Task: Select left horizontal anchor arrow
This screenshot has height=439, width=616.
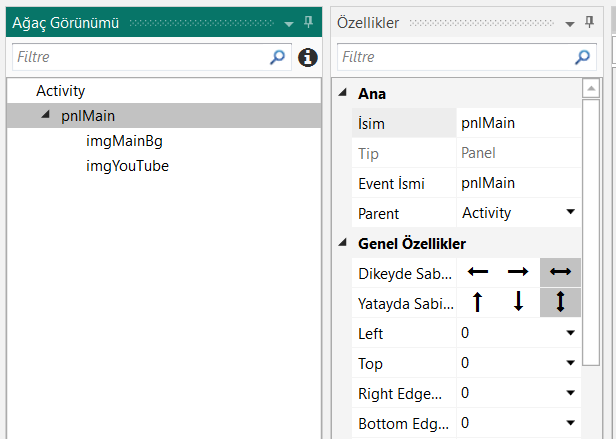Action: pos(478,271)
